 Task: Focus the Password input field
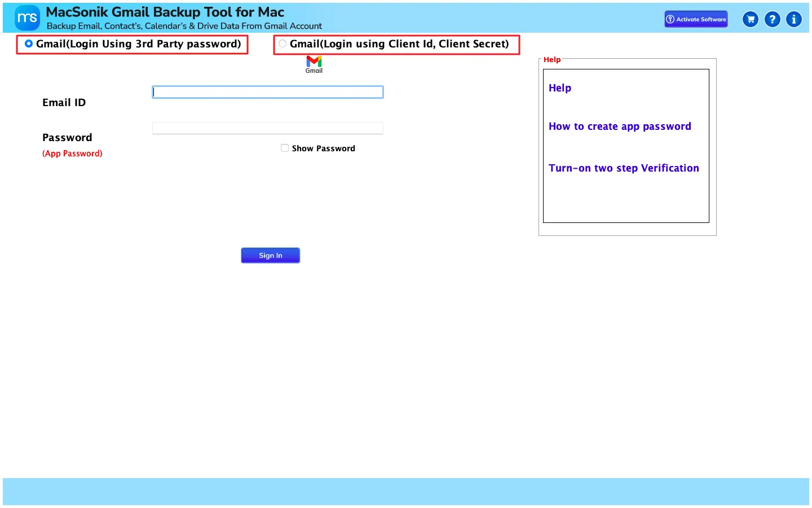[268, 128]
